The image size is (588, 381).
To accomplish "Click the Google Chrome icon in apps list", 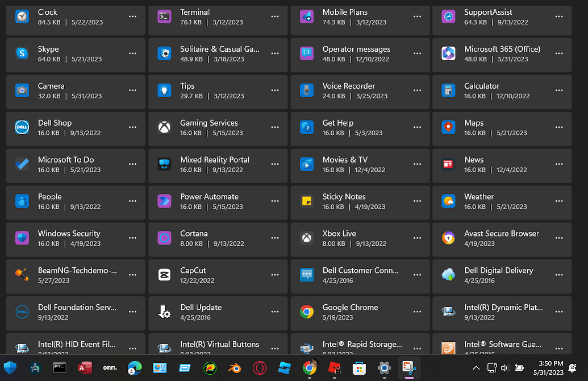I will click(307, 312).
